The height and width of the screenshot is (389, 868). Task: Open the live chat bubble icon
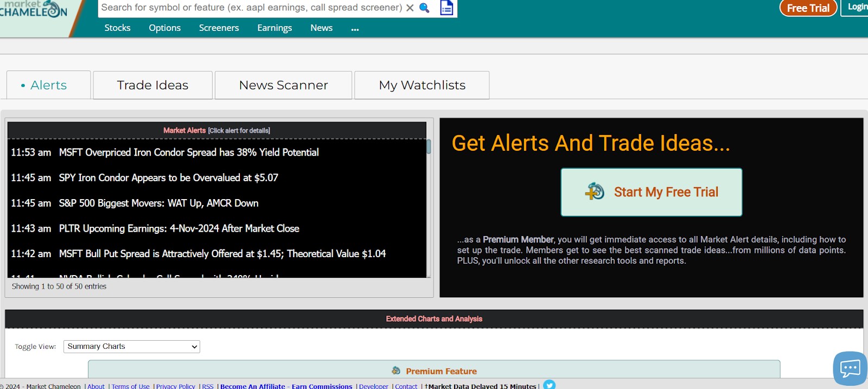(850, 368)
